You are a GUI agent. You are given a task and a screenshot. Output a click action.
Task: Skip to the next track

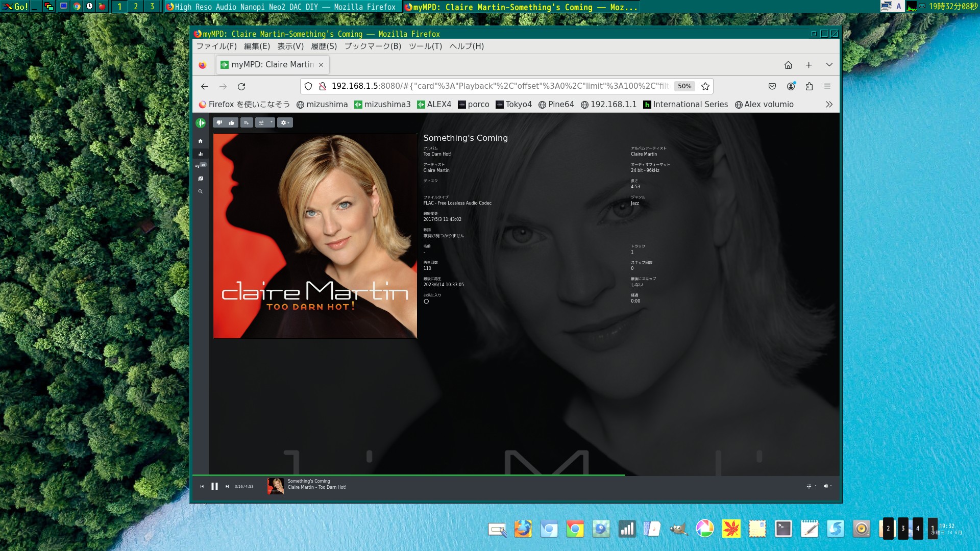(x=227, y=486)
